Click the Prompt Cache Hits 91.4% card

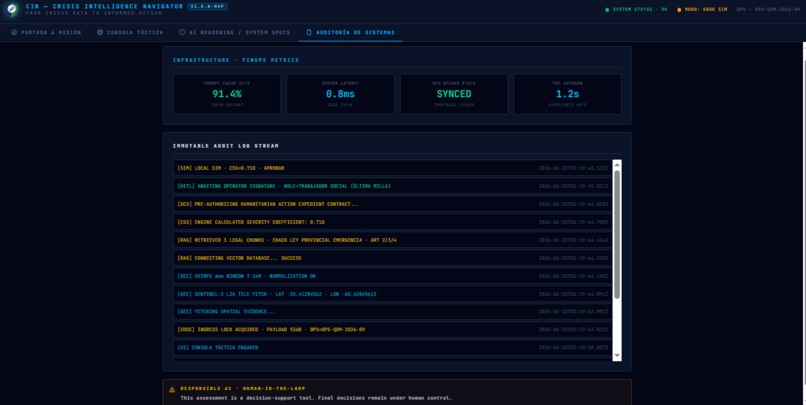tap(227, 94)
